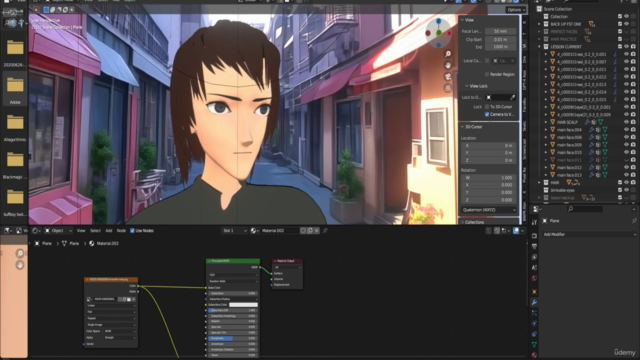Open the node editor type selector icon
This screenshot has height=360, width=640.
[36, 231]
